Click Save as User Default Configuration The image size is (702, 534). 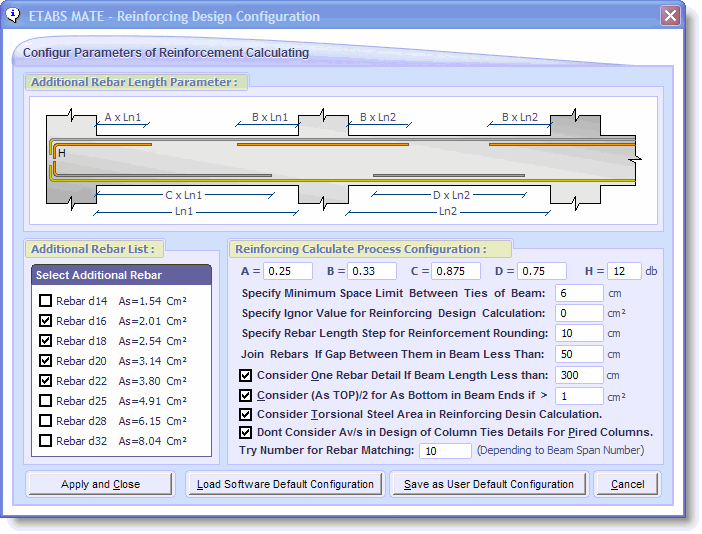coord(488,484)
